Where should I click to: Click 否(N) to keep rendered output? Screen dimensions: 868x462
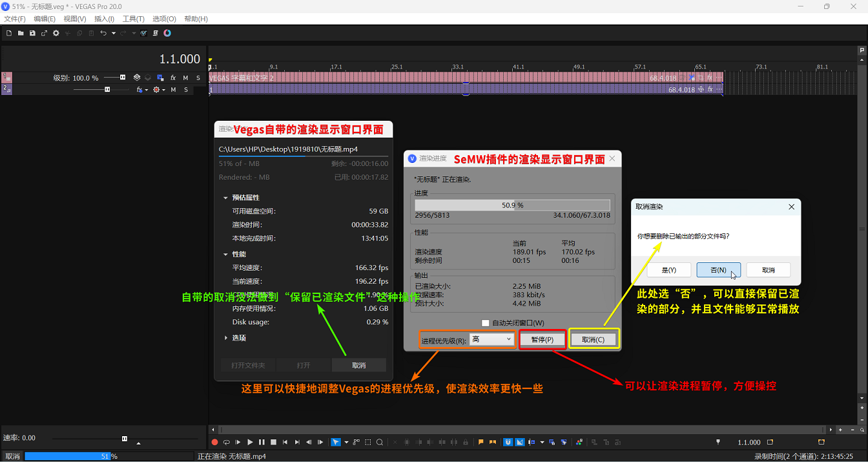coord(719,269)
